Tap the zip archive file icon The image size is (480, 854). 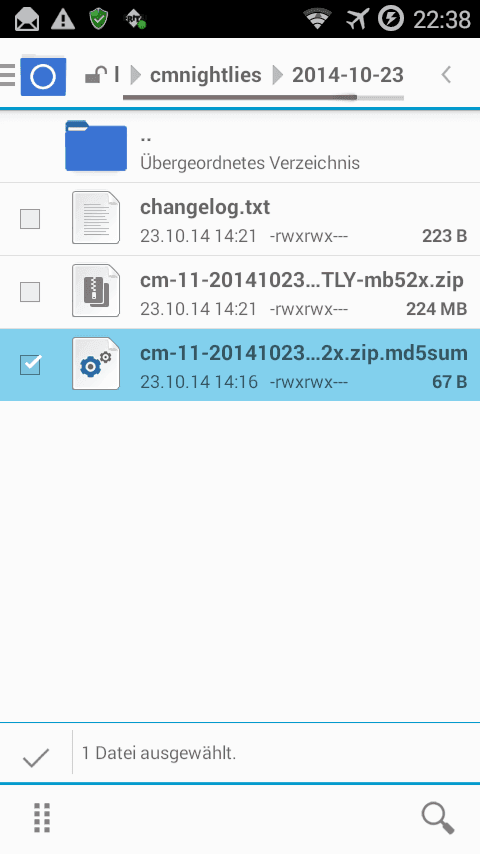(x=96, y=290)
